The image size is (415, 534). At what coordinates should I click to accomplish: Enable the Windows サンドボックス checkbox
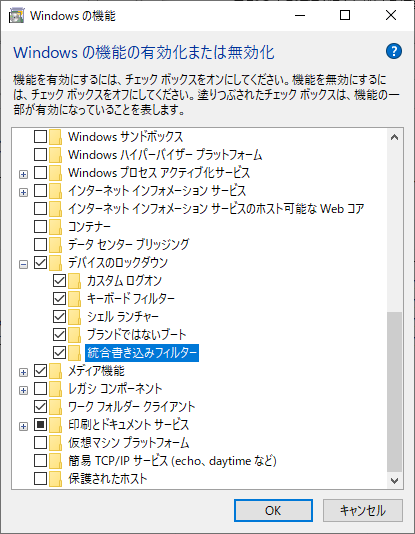(41, 137)
